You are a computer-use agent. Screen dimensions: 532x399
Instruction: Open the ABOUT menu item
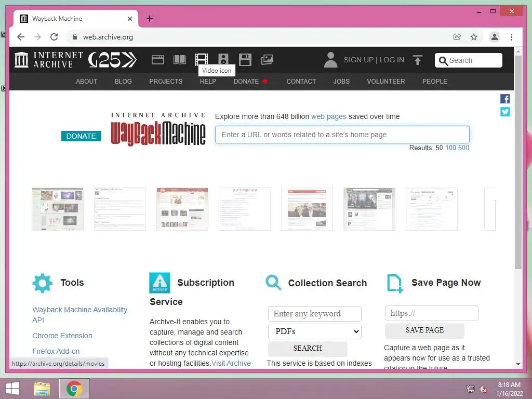pyautogui.click(x=87, y=82)
